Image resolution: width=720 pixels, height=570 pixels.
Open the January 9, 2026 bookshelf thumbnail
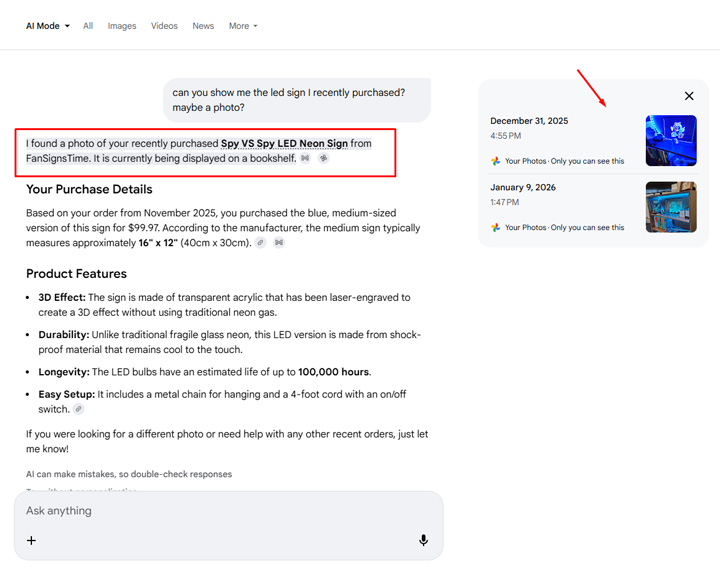pos(671,207)
